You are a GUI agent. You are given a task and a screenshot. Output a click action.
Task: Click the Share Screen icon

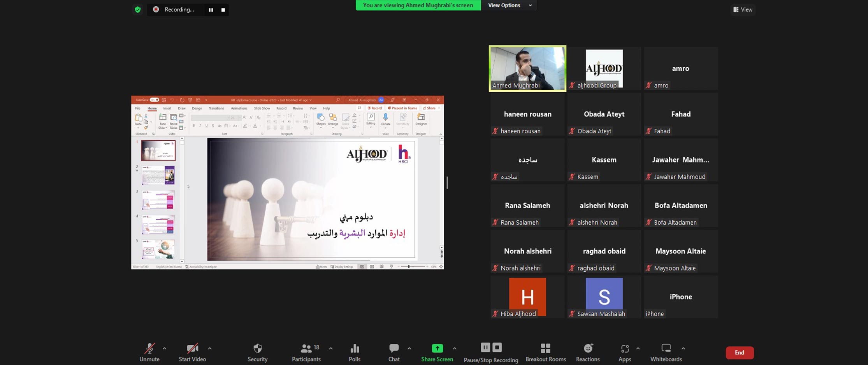437,348
